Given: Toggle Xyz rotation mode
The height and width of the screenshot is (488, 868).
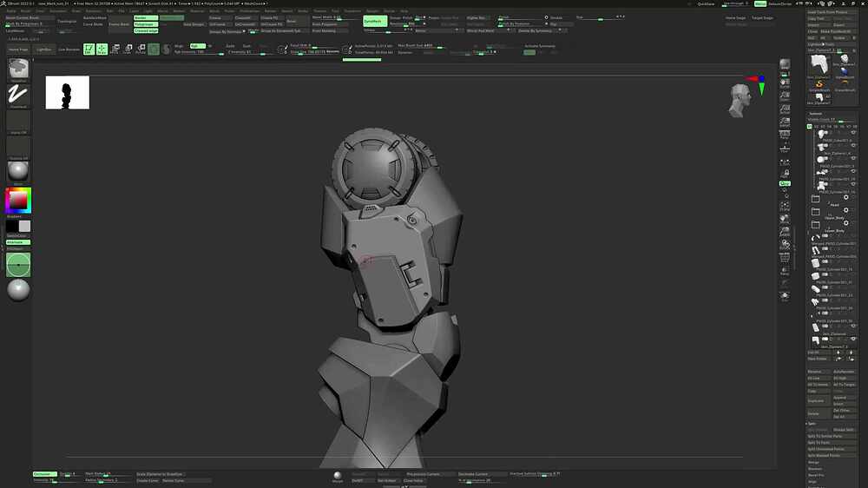Looking at the screenshot, I should point(785,183).
